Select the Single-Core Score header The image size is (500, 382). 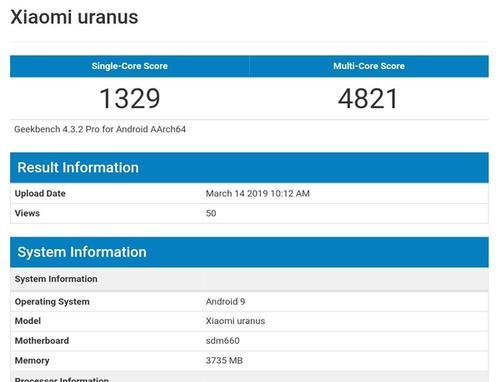tap(130, 66)
